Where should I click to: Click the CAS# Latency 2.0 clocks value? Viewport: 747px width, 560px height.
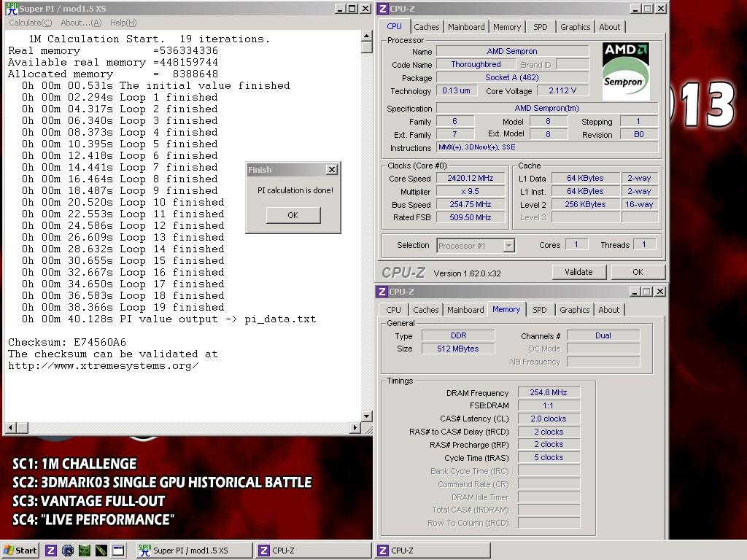[x=549, y=419]
